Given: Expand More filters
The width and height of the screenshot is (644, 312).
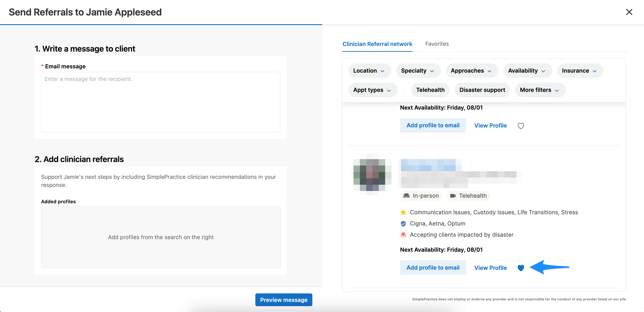Looking at the screenshot, I should [540, 90].
